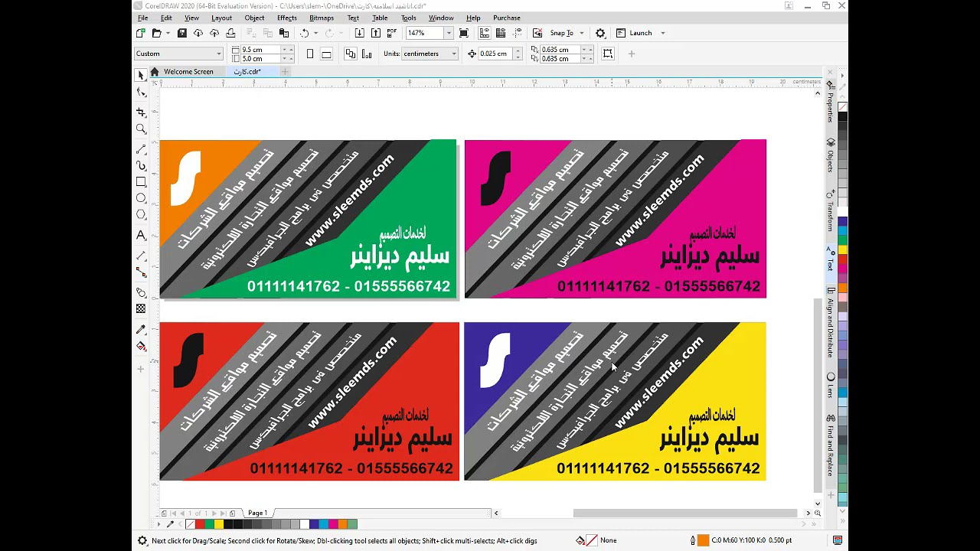This screenshot has width=980, height=551.
Task: Expand the Launch dropdown arrow
Action: pos(662,33)
